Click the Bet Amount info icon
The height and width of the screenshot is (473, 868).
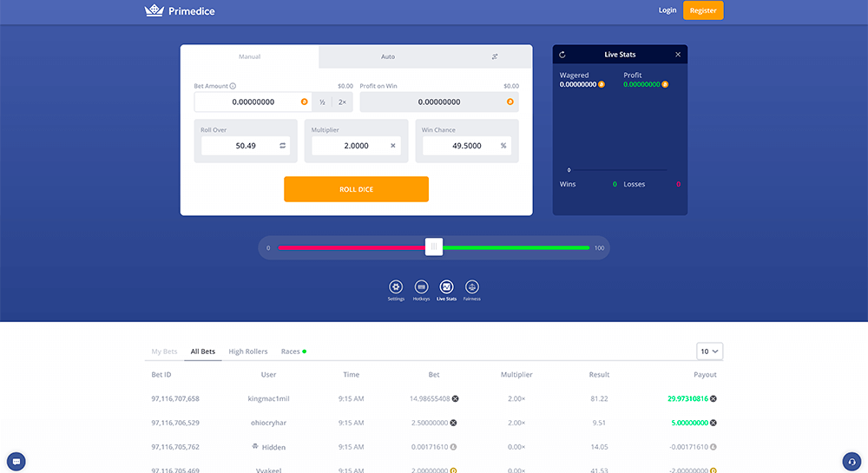point(233,86)
